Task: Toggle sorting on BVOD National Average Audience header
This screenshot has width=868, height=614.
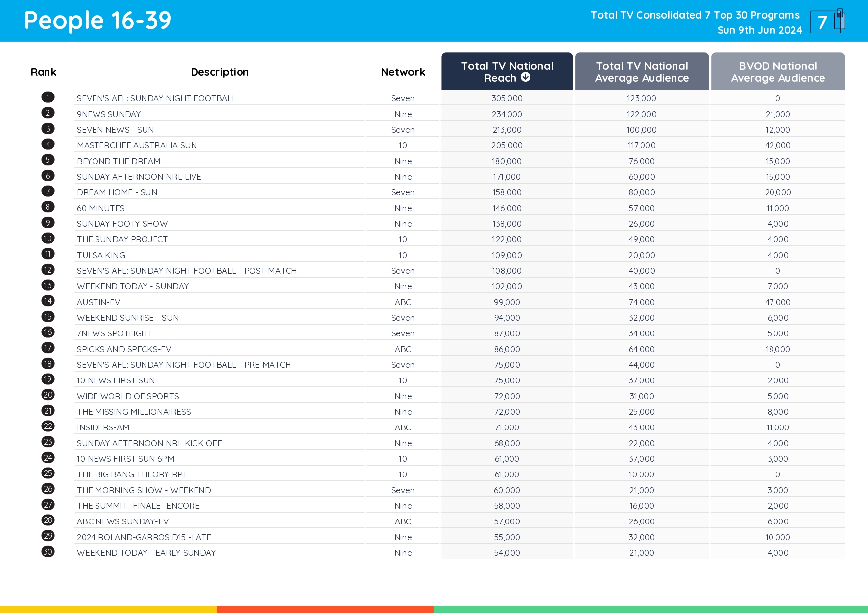Action: pyautogui.click(x=777, y=71)
